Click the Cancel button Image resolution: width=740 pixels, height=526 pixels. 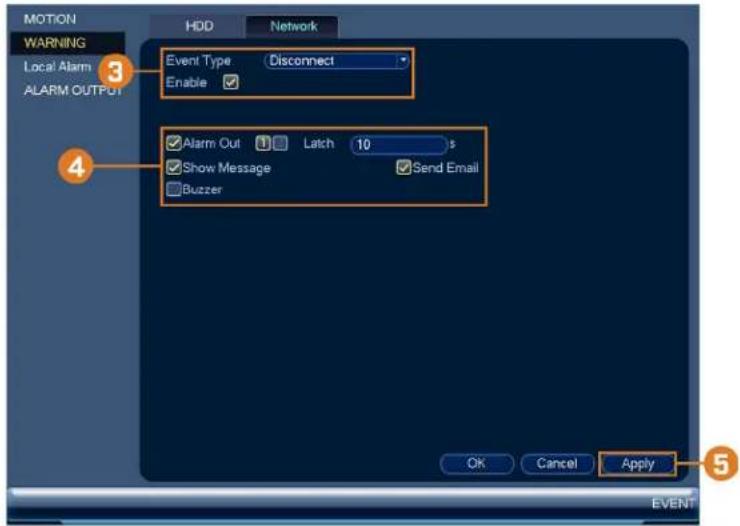pos(557,463)
